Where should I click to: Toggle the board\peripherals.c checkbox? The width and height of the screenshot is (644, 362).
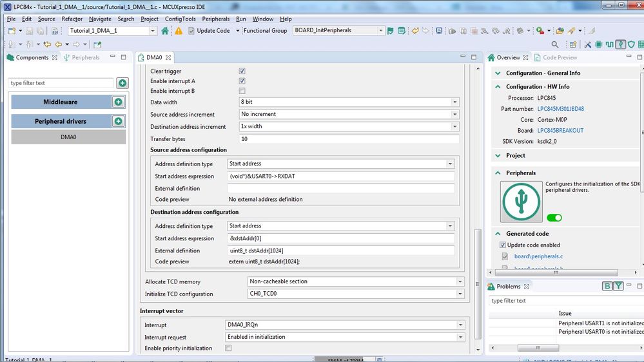tap(505, 256)
